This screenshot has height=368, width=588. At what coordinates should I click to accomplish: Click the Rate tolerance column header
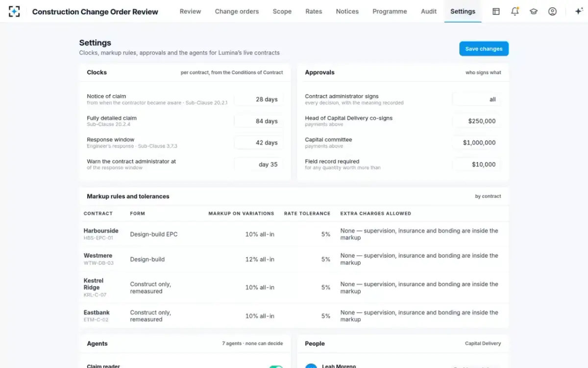[307, 213]
